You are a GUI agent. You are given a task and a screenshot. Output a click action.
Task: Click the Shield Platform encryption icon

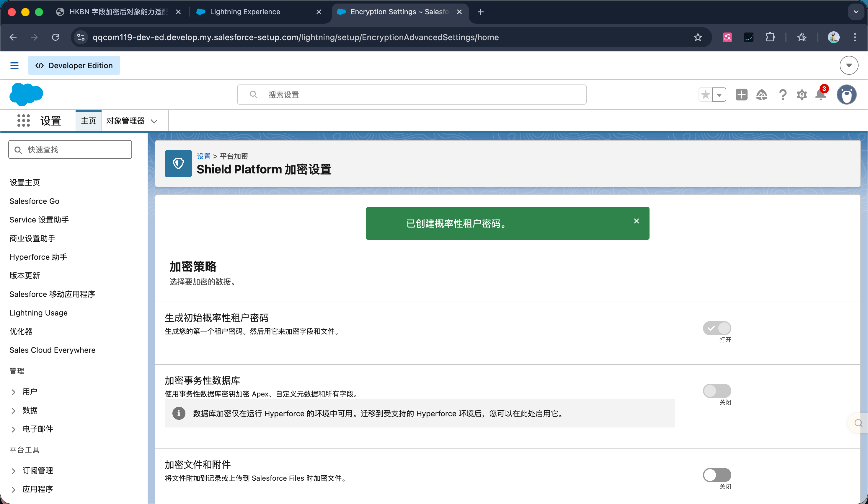(178, 163)
